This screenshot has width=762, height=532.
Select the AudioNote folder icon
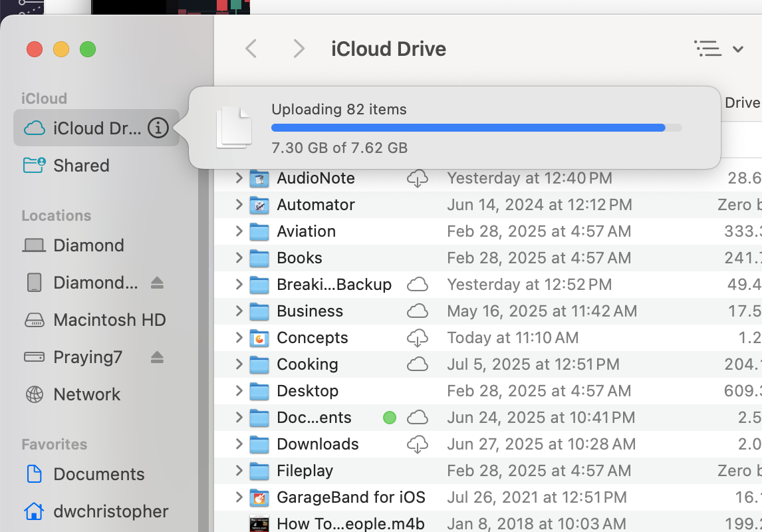pos(259,178)
